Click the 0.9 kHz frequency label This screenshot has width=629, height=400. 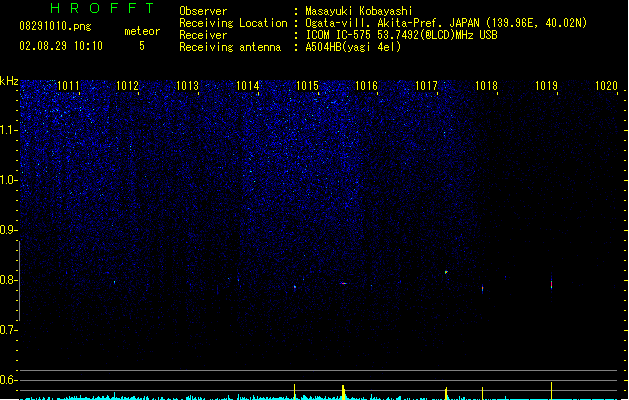tap(8, 230)
